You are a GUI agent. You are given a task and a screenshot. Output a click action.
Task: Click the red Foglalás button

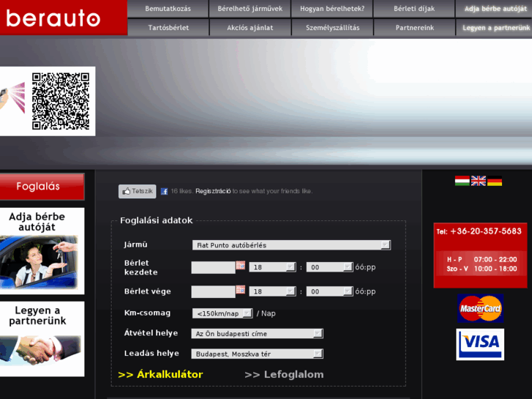[42, 187]
